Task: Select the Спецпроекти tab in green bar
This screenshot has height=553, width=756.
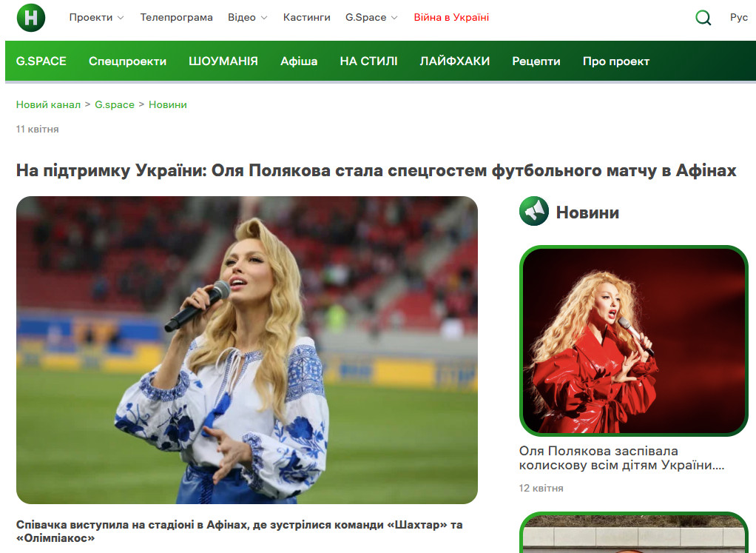Action: pos(127,61)
